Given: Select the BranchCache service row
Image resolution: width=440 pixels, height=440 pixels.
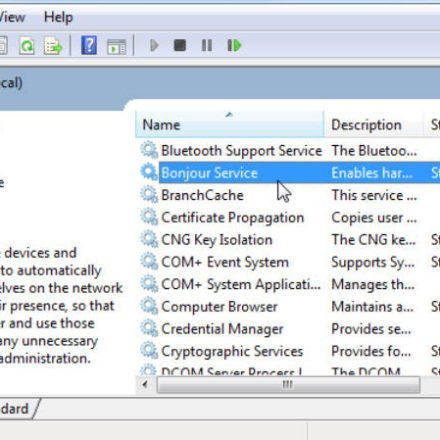Looking at the screenshot, I should (x=290, y=195).
